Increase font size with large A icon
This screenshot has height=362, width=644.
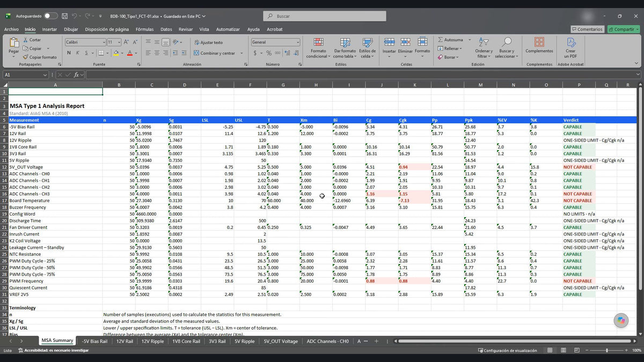(126, 42)
